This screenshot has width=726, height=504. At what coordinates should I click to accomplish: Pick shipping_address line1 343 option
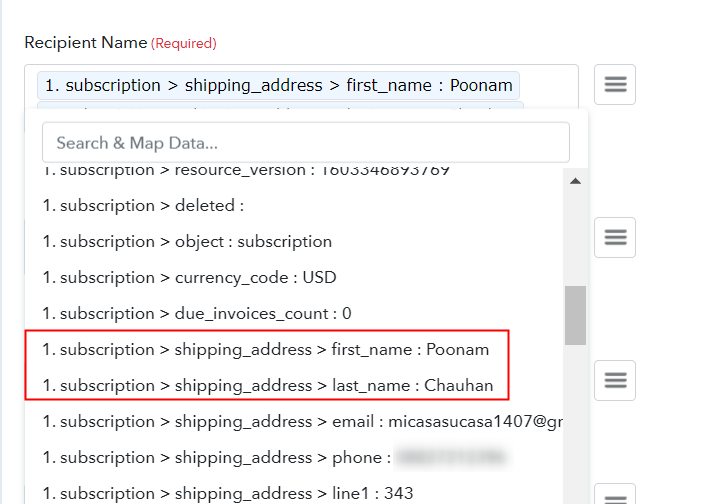click(227, 493)
